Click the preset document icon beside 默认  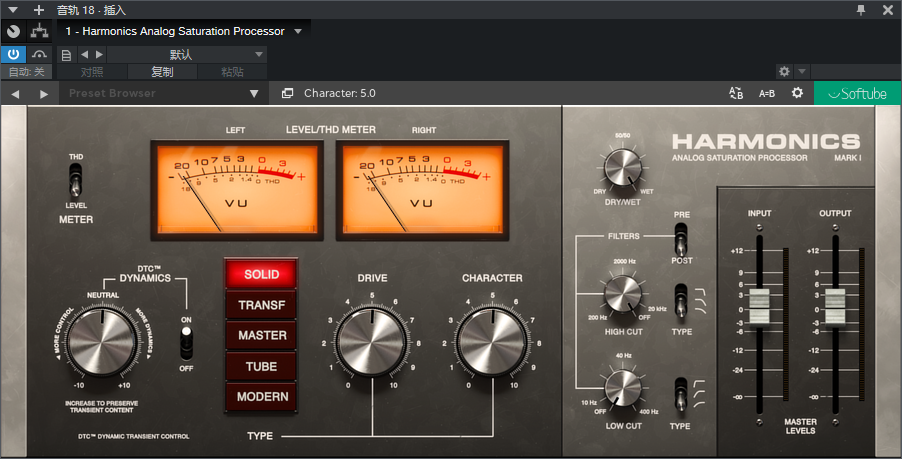coord(66,54)
